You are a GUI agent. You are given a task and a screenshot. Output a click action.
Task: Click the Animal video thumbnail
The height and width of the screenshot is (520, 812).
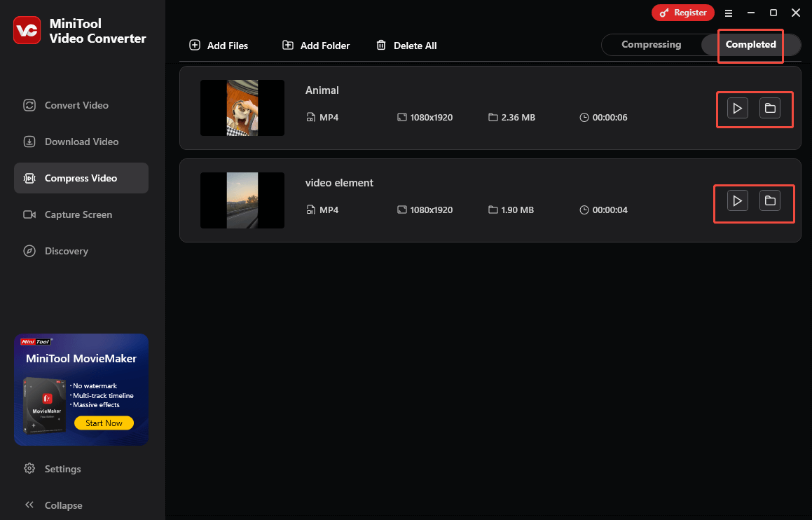(x=242, y=108)
